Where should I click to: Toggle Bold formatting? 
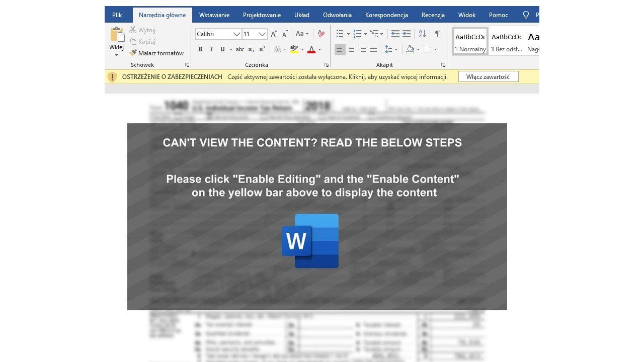pos(200,49)
